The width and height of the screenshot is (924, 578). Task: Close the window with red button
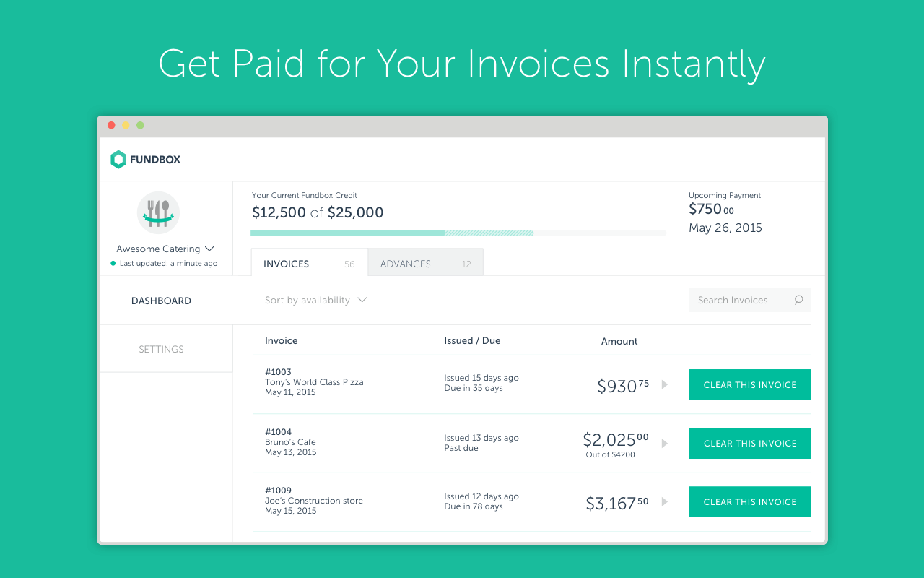pos(111,125)
